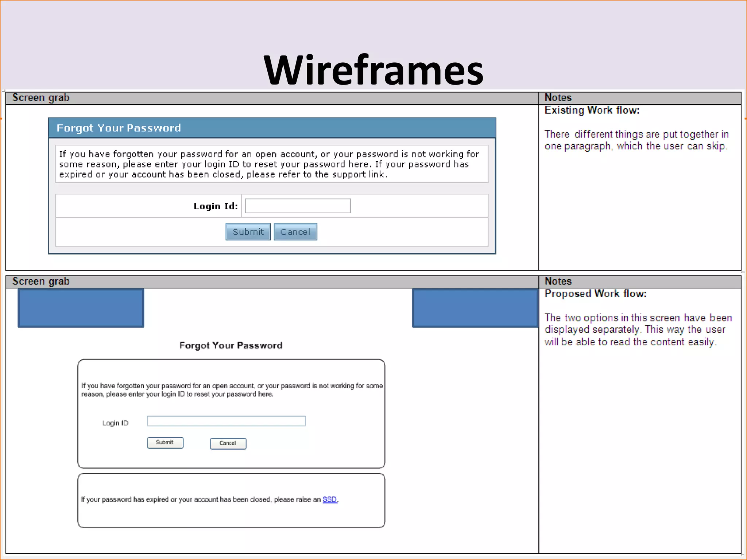Image resolution: width=747 pixels, height=560 pixels.
Task: Select the left blue rectangle shape
Action: tap(81, 308)
